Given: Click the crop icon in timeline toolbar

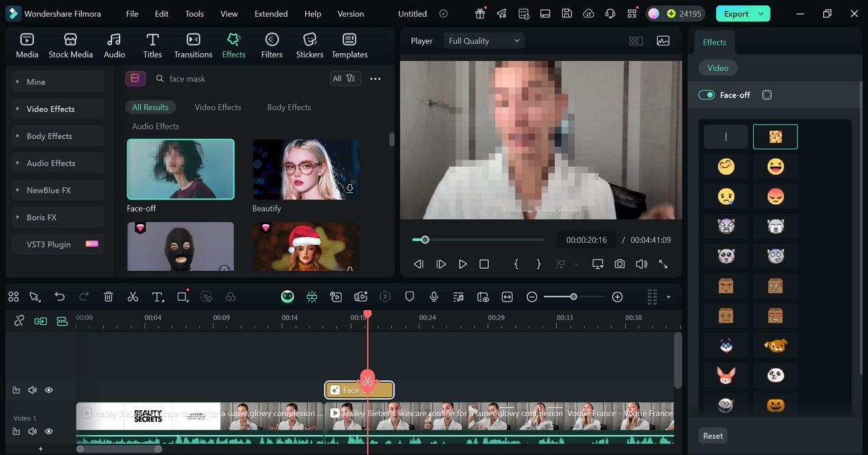Looking at the screenshot, I should (182, 297).
